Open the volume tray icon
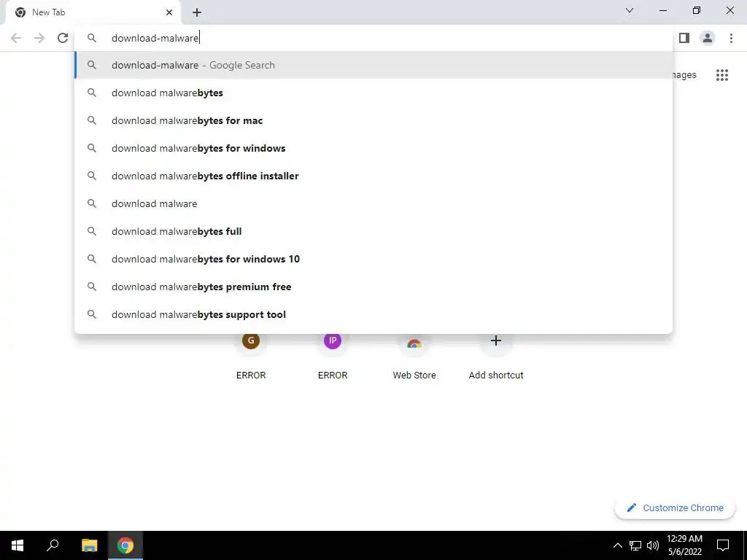The height and width of the screenshot is (560, 747). [653, 545]
